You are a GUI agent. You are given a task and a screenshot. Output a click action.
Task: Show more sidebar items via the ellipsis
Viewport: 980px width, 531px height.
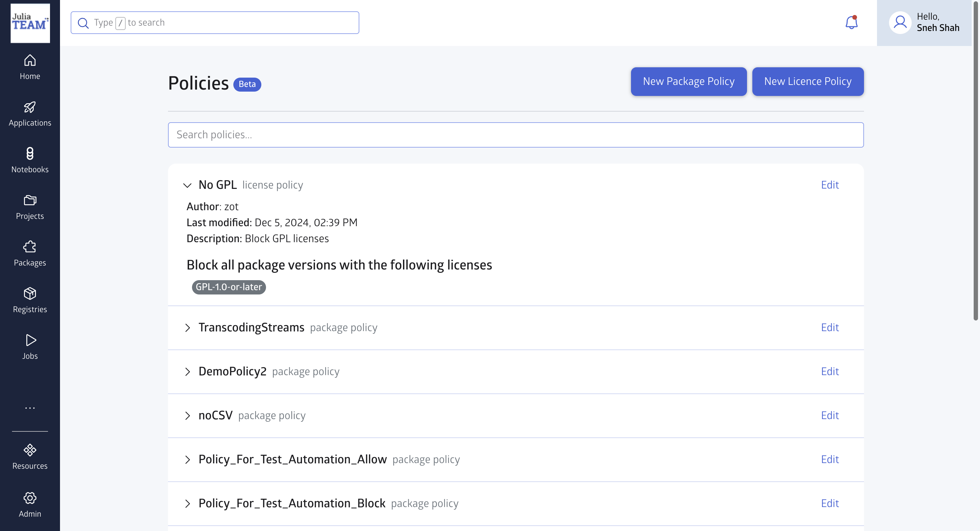[30, 408]
